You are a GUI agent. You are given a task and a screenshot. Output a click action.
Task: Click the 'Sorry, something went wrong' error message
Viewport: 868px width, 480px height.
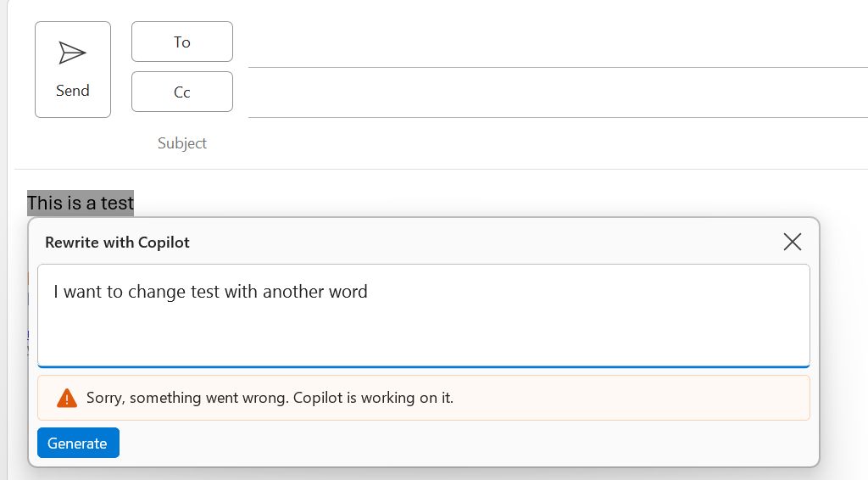[x=270, y=398]
